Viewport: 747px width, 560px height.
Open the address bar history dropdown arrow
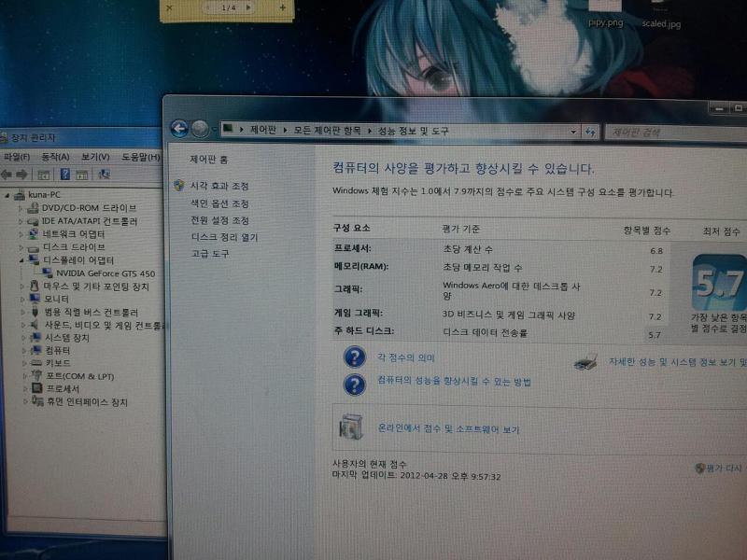(x=573, y=132)
